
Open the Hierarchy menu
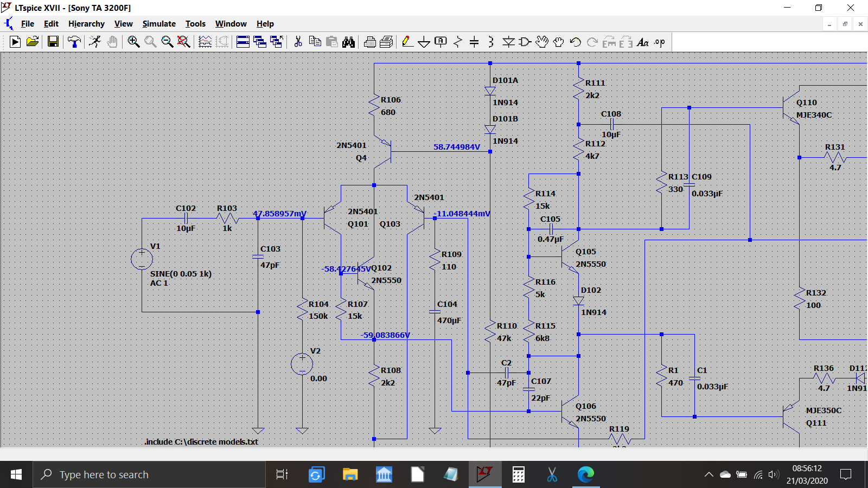(86, 24)
